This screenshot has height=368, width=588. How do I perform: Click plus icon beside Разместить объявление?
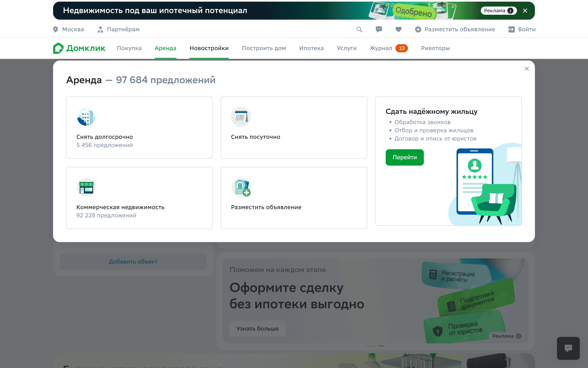[x=418, y=29]
